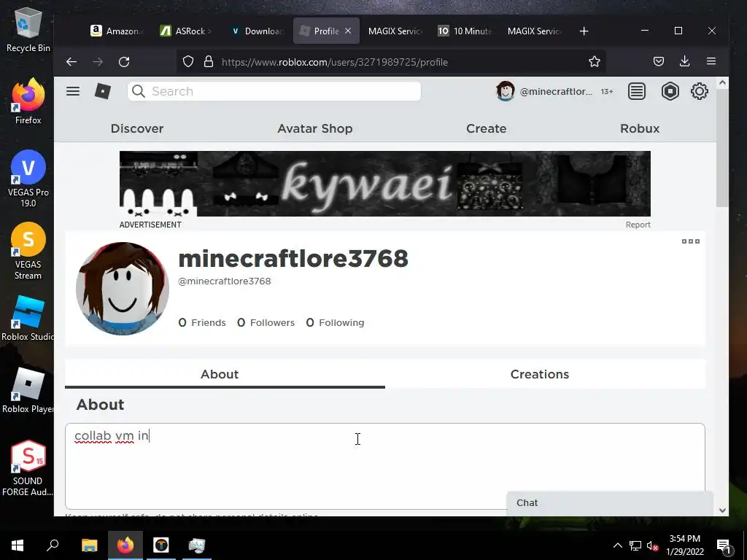Report the advertisement
Screen dimensions: 747x560
(x=638, y=225)
